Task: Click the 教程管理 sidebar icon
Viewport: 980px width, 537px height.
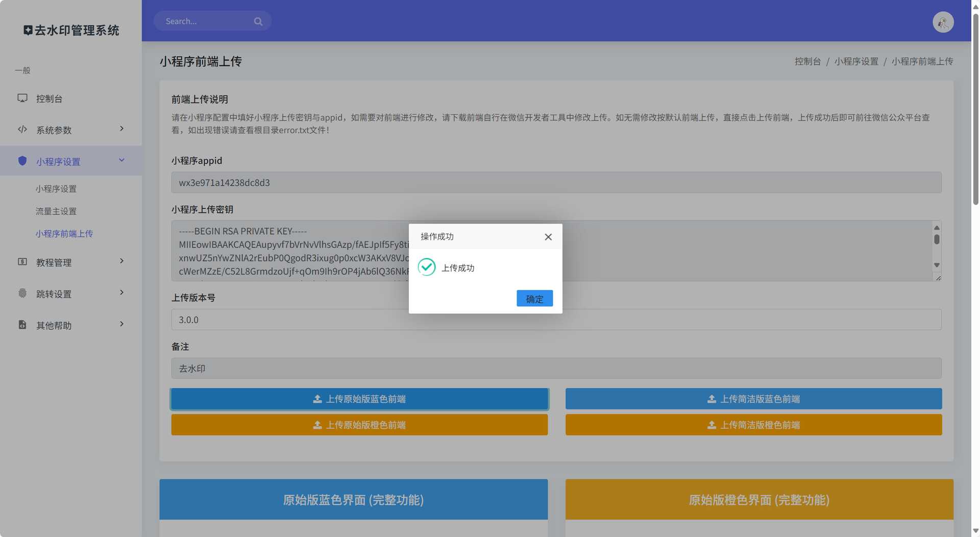Action: click(x=22, y=262)
